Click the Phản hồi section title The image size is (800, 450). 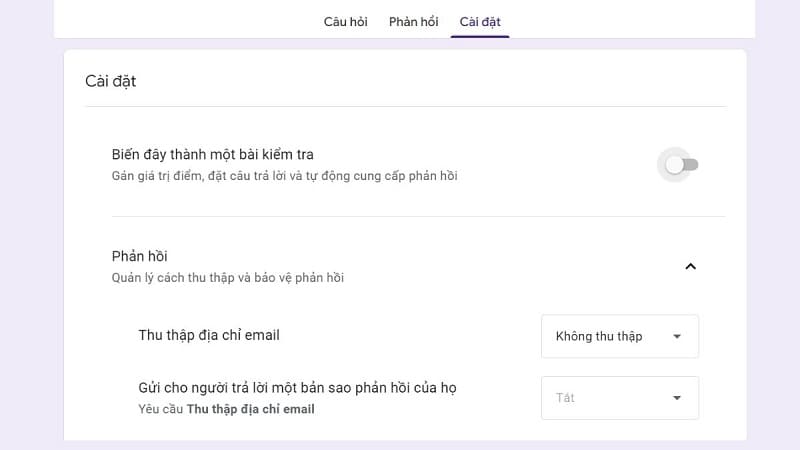[139, 256]
